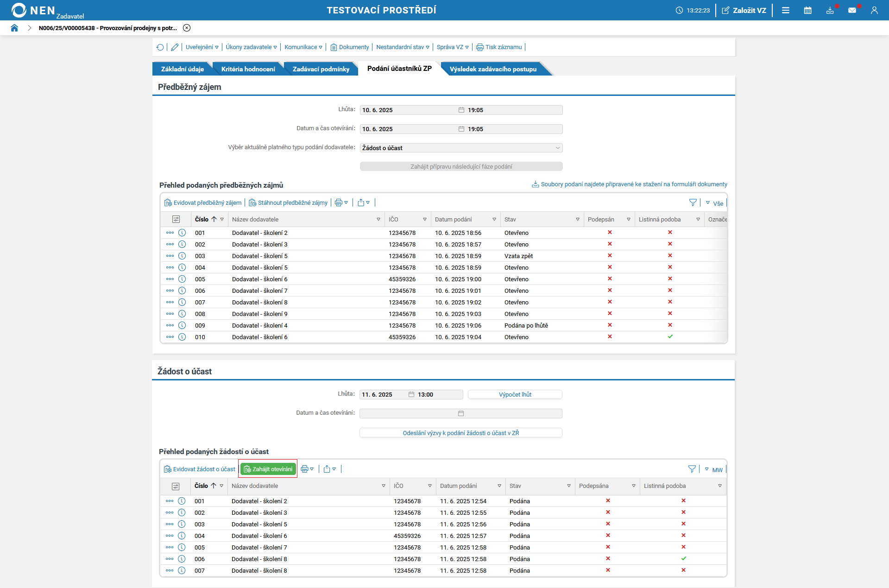Screen dimensions: 889x588
Task: Open the calendar icon in header
Action: pos(807,10)
